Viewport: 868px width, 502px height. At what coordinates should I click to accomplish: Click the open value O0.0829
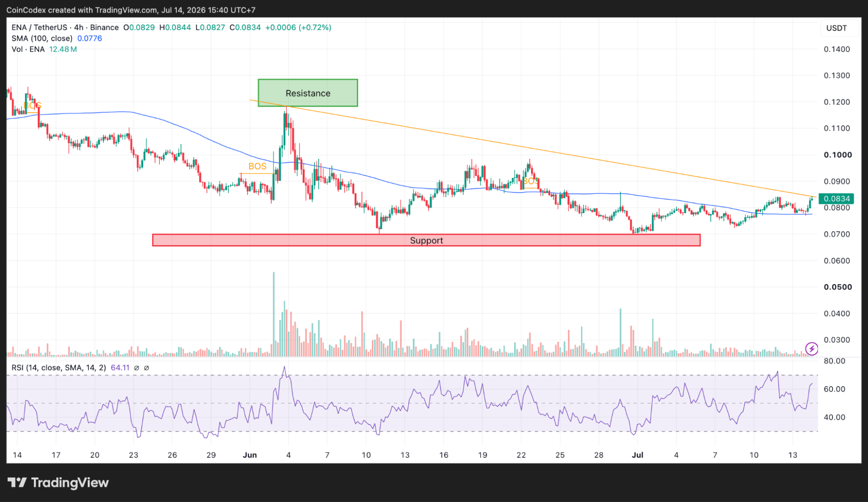coord(139,27)
